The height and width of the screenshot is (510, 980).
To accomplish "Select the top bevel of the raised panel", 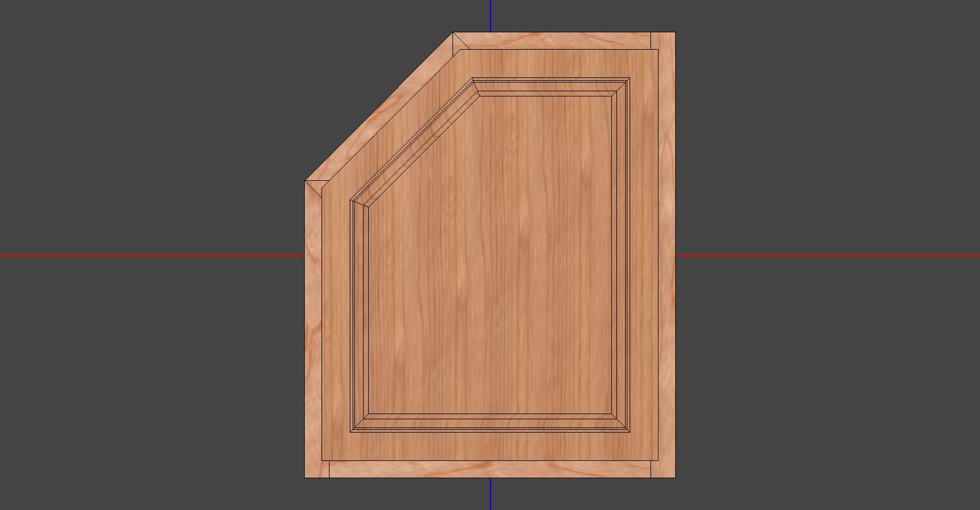I will tap(551, 87).
